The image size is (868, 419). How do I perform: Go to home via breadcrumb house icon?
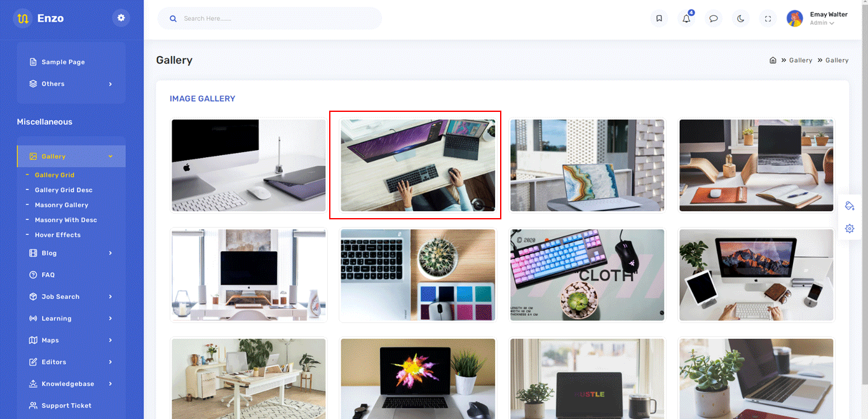(x=773, y=60)
